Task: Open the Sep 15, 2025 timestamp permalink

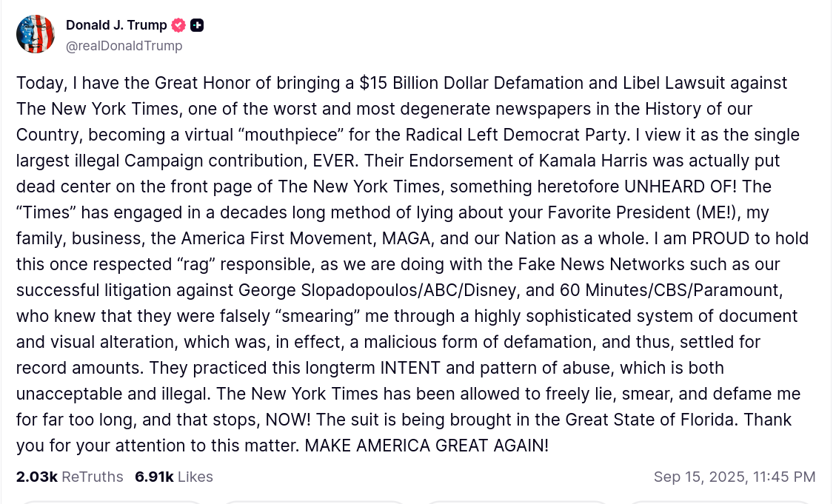Action: point(734,477)
